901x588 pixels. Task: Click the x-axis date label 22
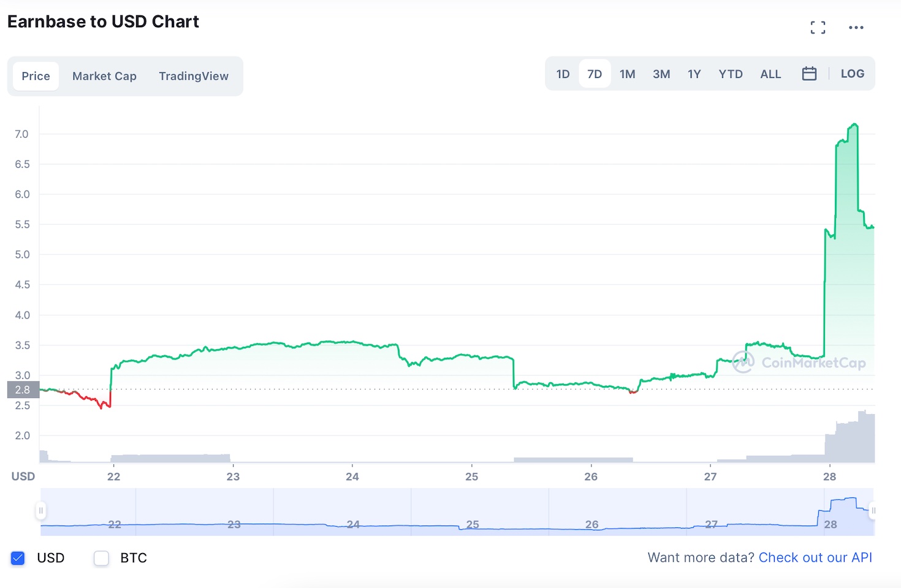[114, 477]
